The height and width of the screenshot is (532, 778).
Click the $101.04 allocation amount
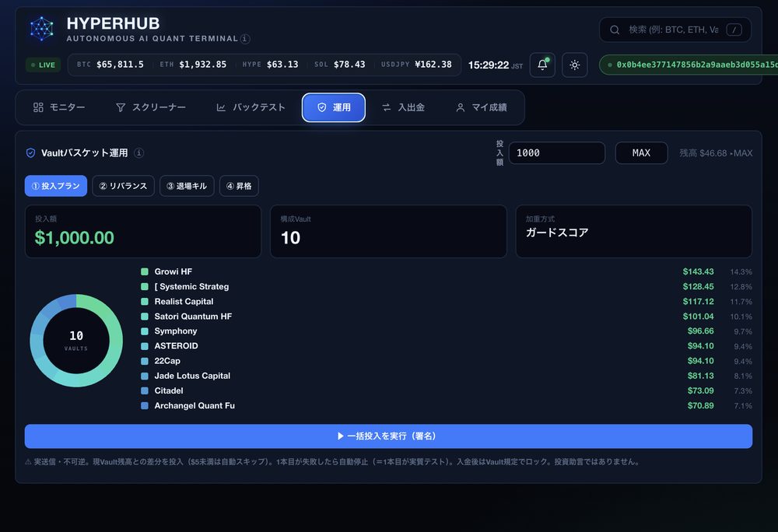pyautogui.click(x=698, y=317)
